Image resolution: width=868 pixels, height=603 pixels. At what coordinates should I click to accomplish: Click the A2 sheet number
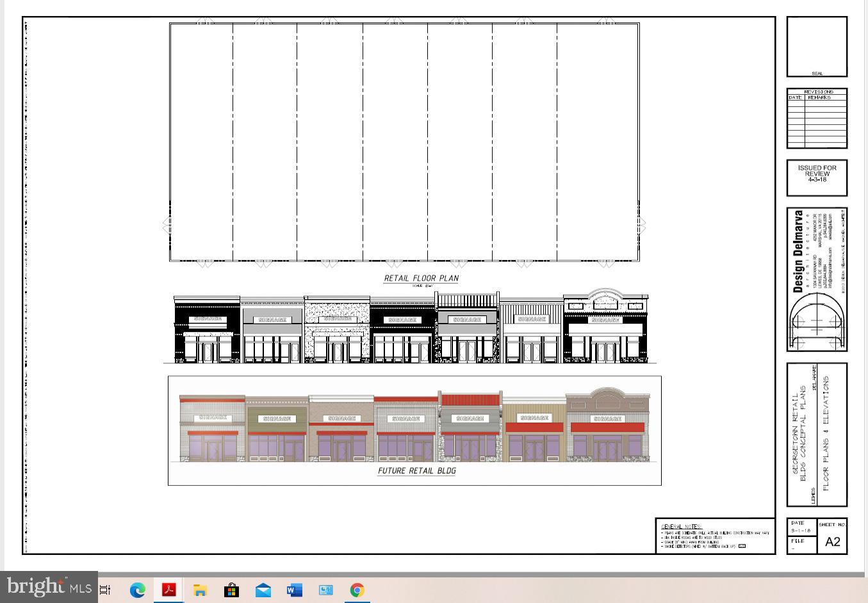coord(832,541)
